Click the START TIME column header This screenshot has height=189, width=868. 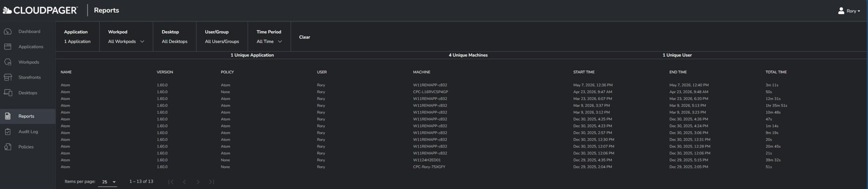[584, 72]
